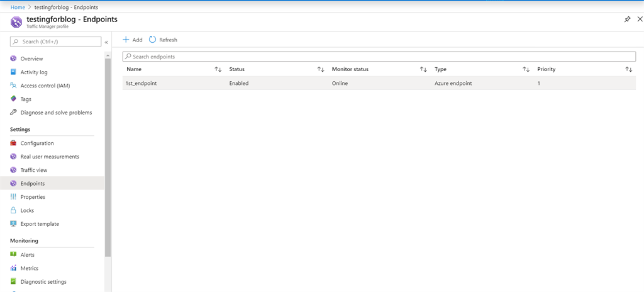Viewport: 644px width, 292px height.
Task: Click the Locks padlock icon
Action: 13,210
